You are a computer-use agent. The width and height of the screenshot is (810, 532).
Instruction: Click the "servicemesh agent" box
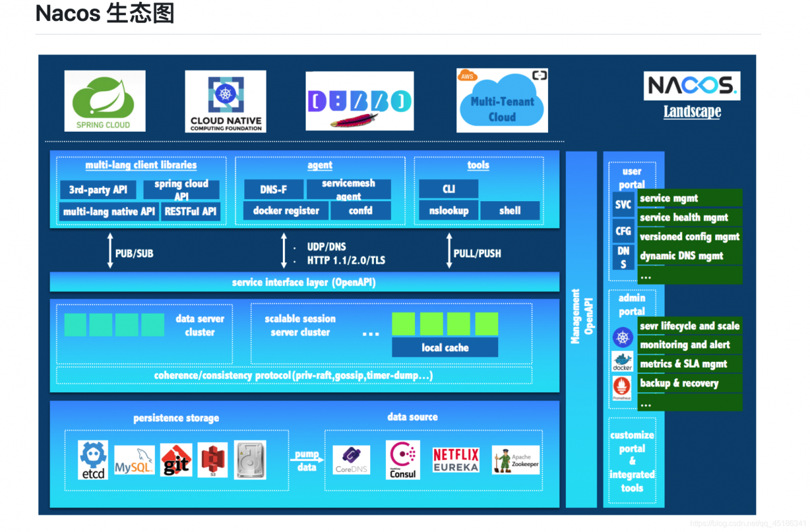pos(349,189)
